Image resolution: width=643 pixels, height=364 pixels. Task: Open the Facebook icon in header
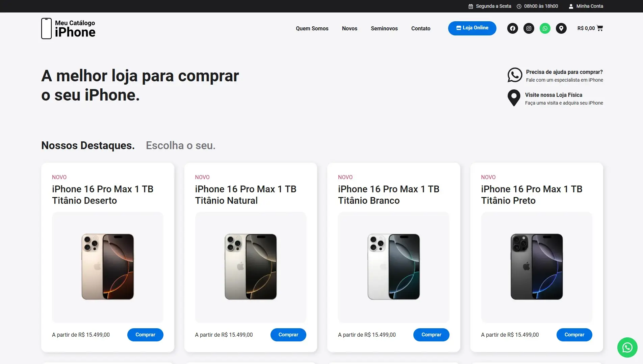coord(512,28)
